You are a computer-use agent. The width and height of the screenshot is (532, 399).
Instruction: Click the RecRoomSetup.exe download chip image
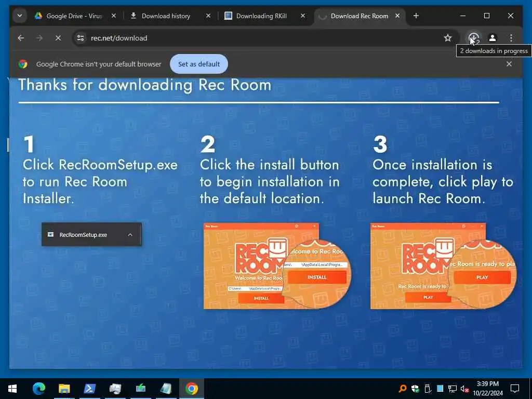pyautogui.click(x=91, y=234)
